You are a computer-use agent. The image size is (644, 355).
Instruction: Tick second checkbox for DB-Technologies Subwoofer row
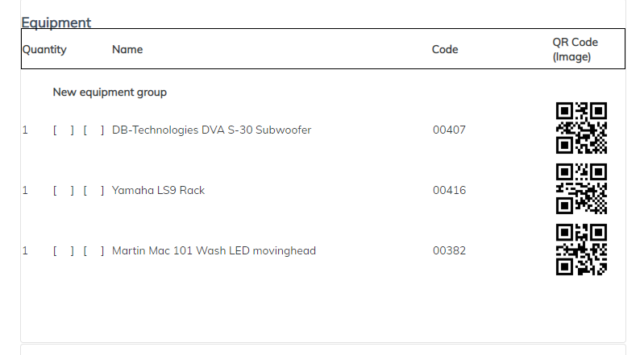point(93,130)
